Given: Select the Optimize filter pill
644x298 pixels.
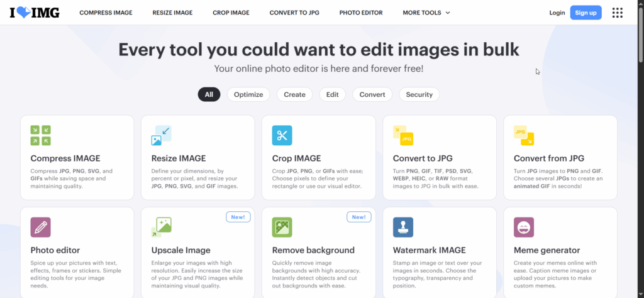Looking at the screenshot, I should click(x=248, y=94).
